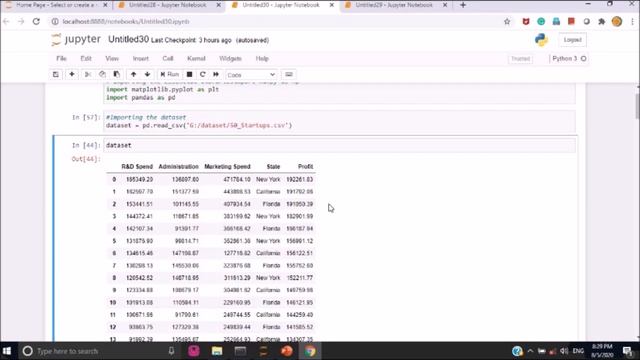
Task: Click the taskbar volume icon
Action: (x=564, y=351)
